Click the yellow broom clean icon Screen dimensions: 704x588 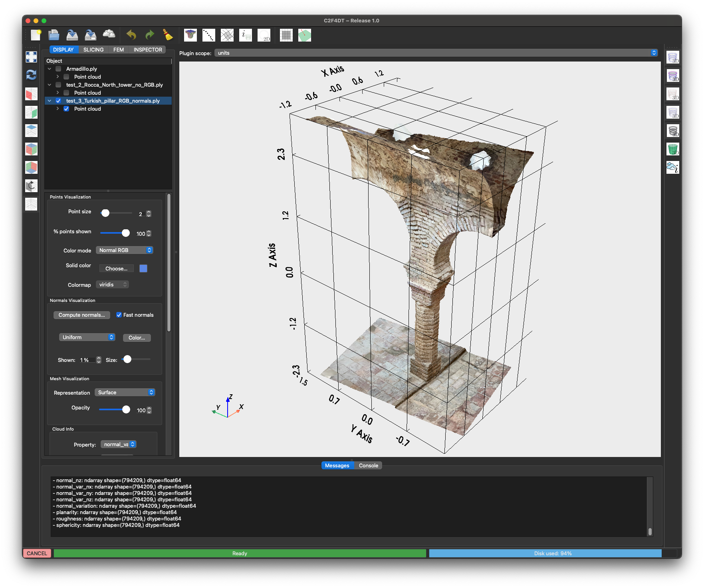168,35
